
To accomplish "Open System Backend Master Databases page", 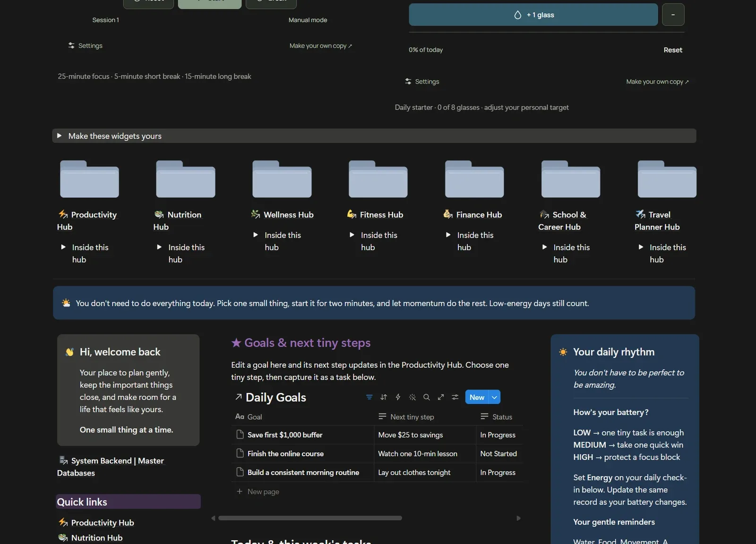I will coord(111,467).
